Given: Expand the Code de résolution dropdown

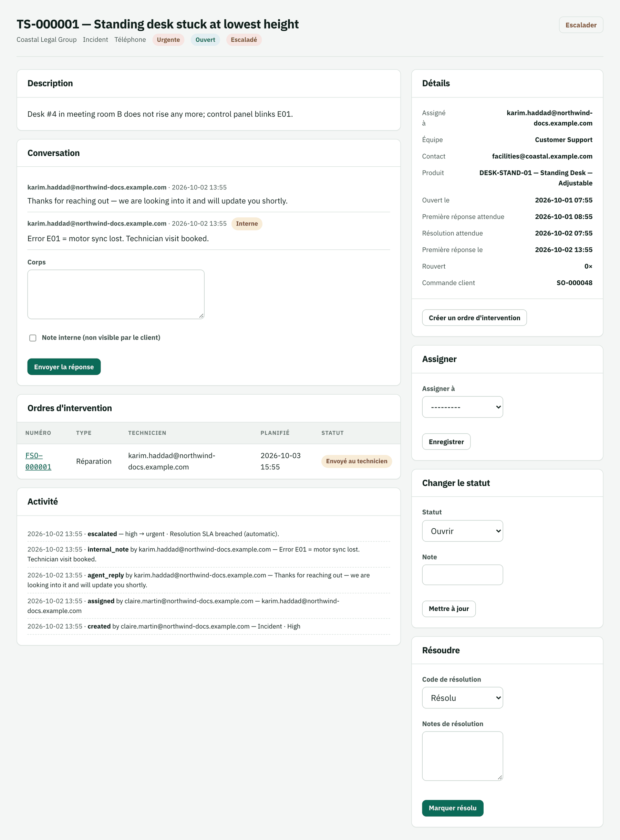Looking at the screenshot, I should click(x=462, y=697).
